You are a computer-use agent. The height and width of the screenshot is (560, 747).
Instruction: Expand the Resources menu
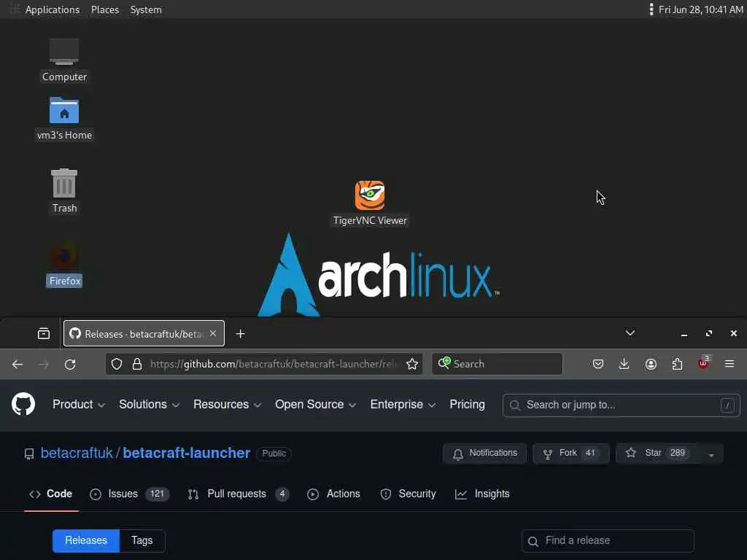point(228,404)
